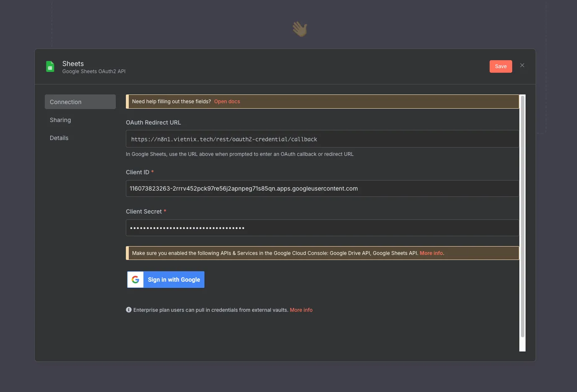Follow More info link about Google APIs
Viewport: 577px width, 392px height.
tap(431, 253)
